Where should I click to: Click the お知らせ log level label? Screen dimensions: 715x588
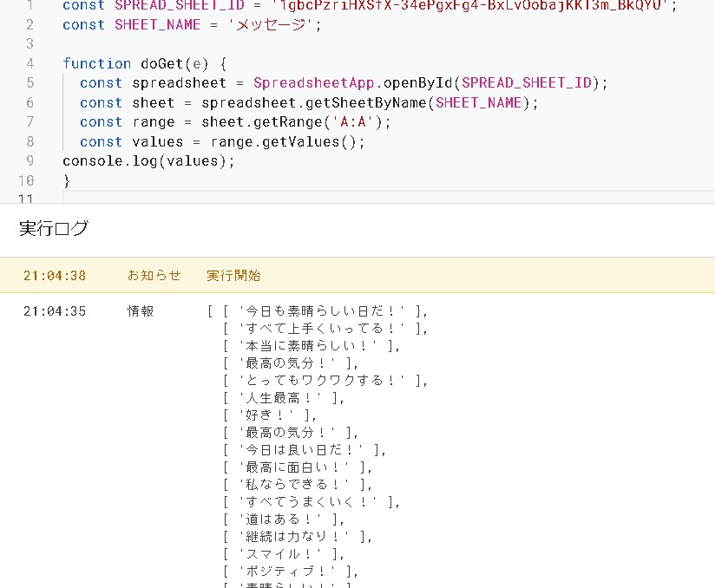(154, 276)
